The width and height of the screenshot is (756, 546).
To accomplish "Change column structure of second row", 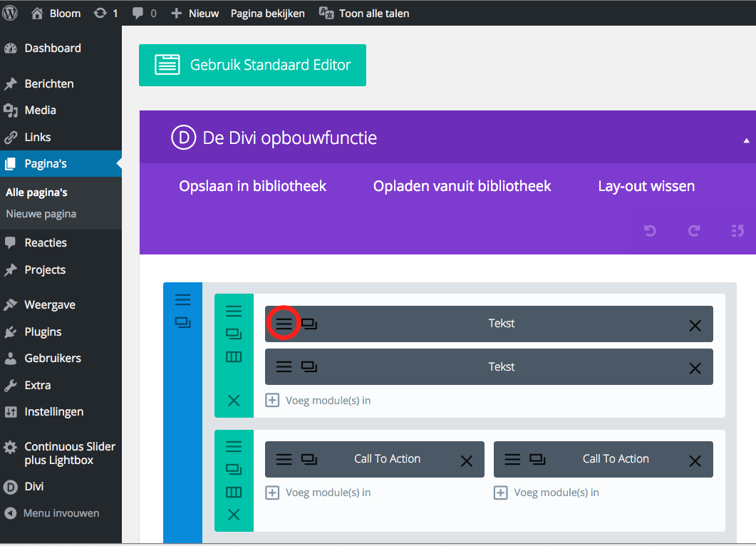I will 234,493.
